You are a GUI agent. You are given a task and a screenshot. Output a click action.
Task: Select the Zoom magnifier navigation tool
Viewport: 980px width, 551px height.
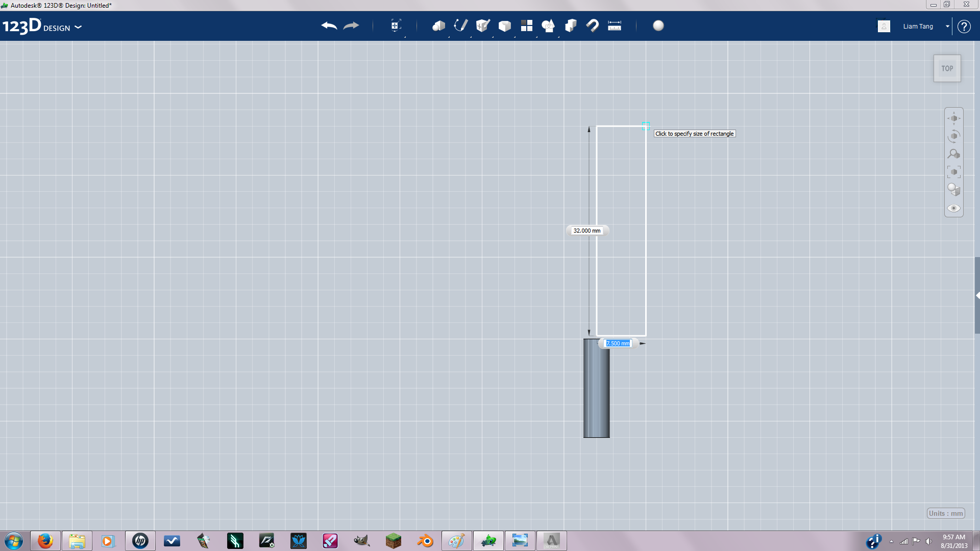(954, 154)
